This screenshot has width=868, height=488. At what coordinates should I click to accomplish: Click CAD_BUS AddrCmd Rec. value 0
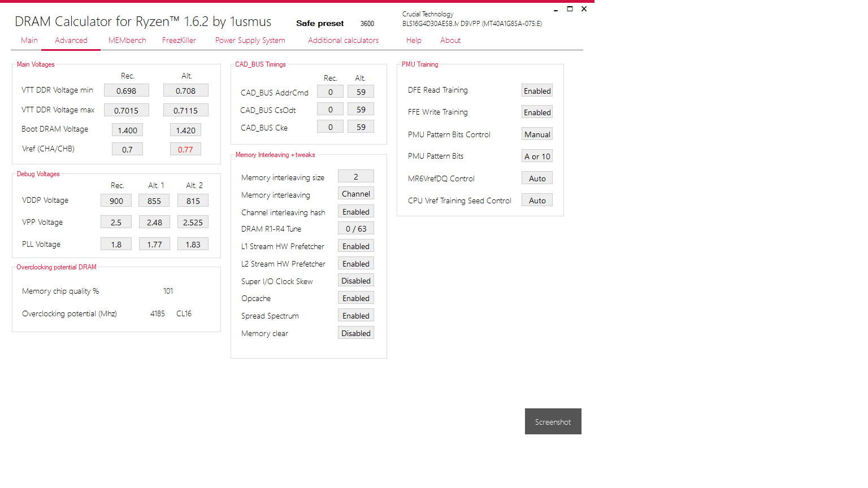[x=331, y=91]
